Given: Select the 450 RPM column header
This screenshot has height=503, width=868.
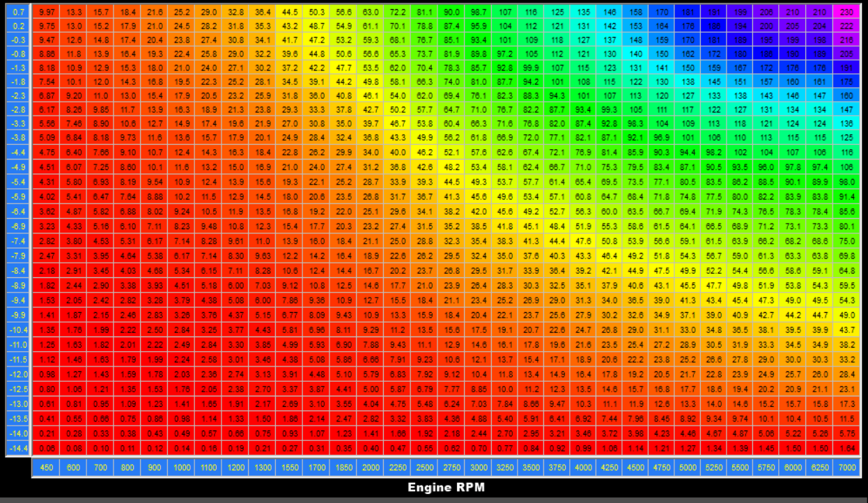Looking at the screenshot, I should 47,467.
